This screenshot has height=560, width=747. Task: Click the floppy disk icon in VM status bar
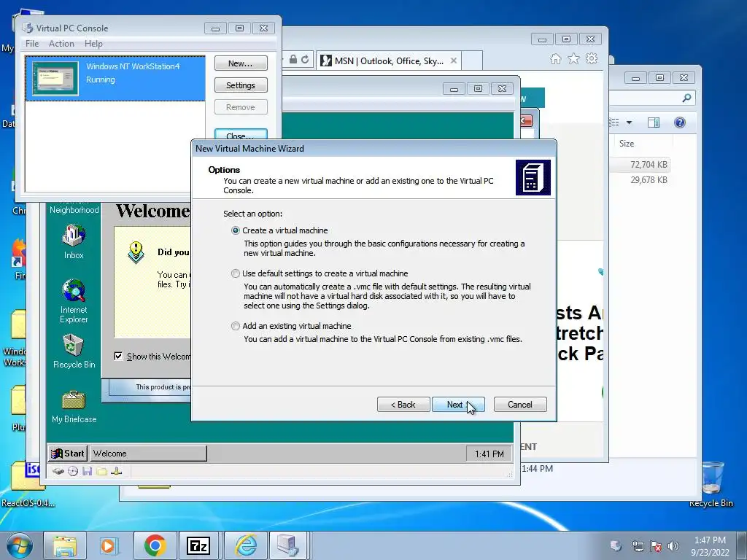pyautogui.click(x=88, y=472)
